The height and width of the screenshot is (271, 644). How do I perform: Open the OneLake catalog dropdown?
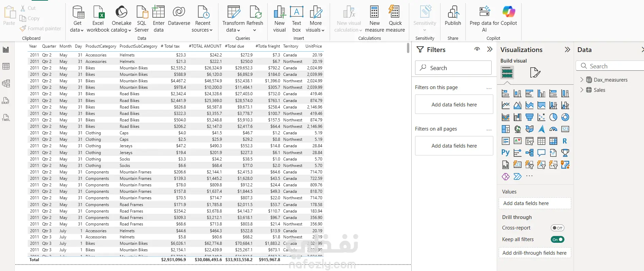coord(121,19)
